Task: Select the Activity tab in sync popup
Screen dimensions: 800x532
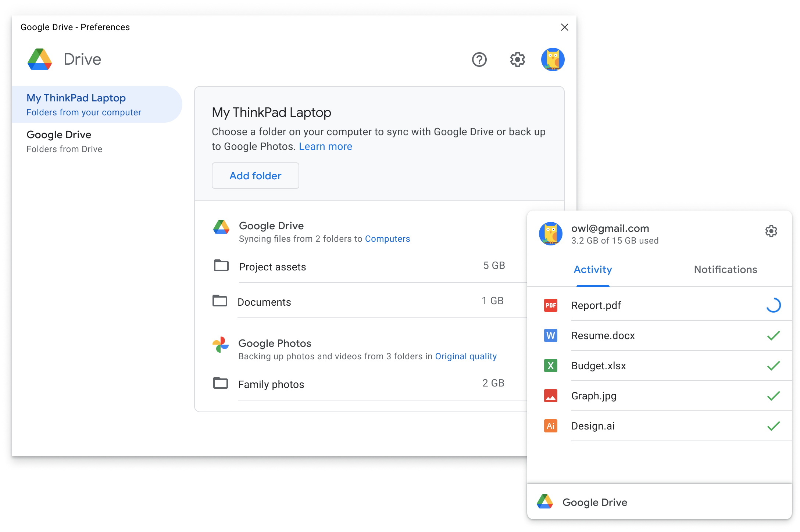Action: (x=593, y=269)
